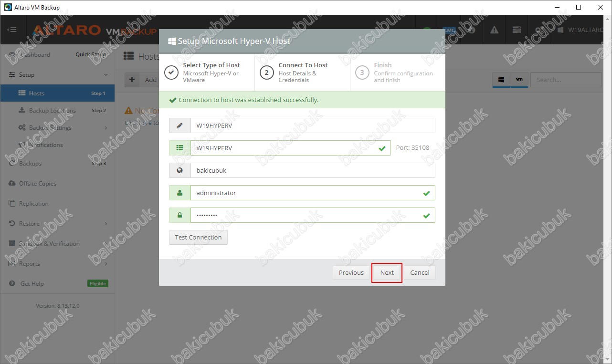The width and height of the screenshot is (612, 364).
Task: Expand the Backup Settings chevron
Action: tap(106, 128)
